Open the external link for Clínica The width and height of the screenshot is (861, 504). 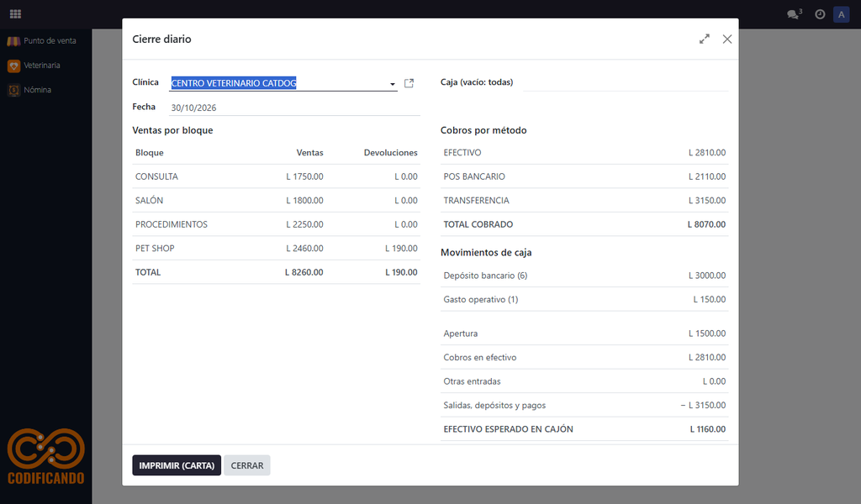409,83
